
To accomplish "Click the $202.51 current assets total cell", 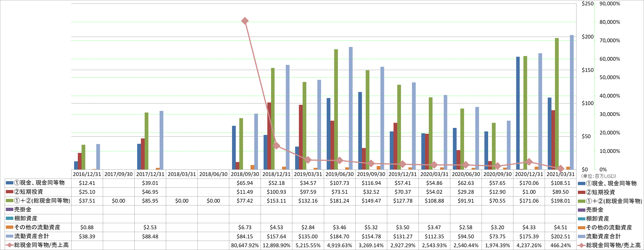I will (561, 236).
